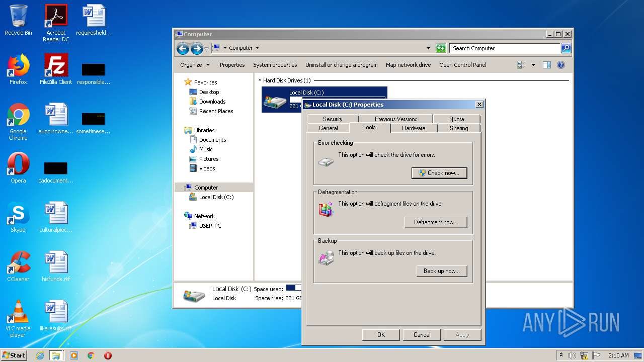Open the Organize dropdown menu
Image resolution: width=644 pixels, height=362 pixels.
tap(195, 65)
